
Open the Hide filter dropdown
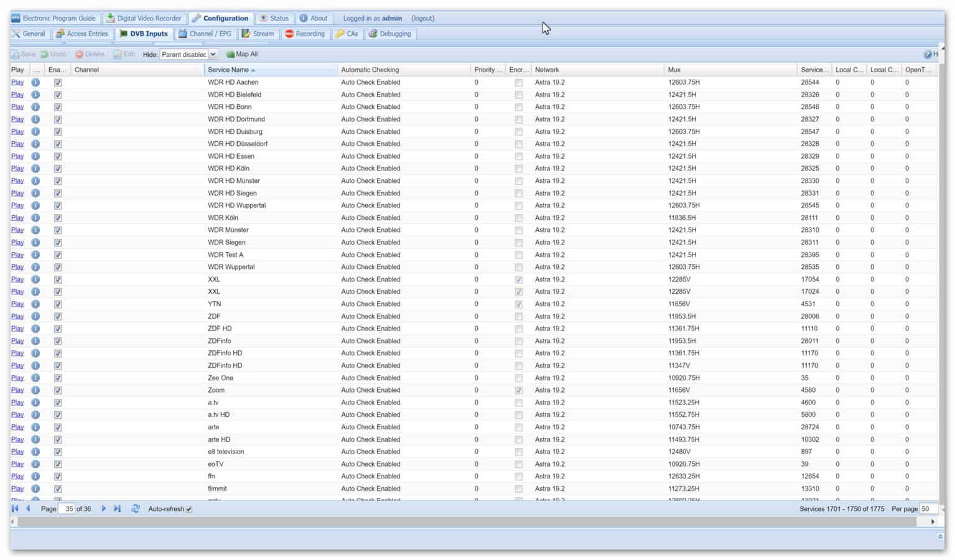[x=213, y=54]
